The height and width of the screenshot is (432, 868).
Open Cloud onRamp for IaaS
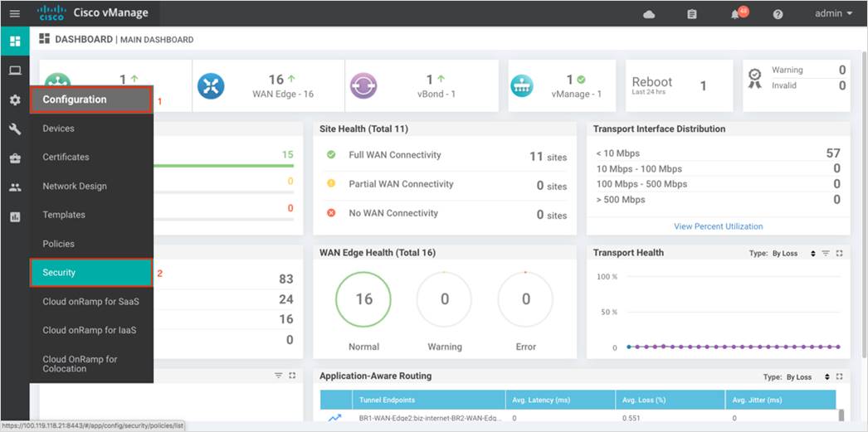pyautogui.click(x=90, y=330)
